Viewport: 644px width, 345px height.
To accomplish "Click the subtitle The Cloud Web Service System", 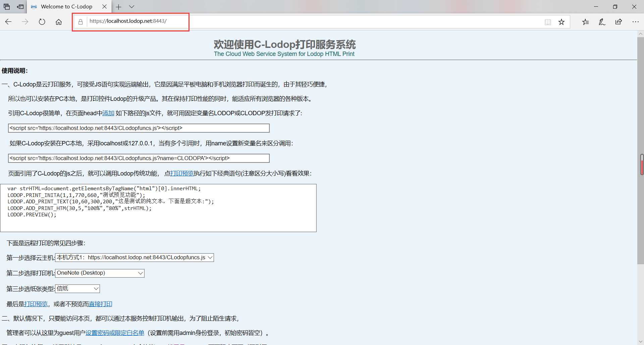I will [284, 54].
